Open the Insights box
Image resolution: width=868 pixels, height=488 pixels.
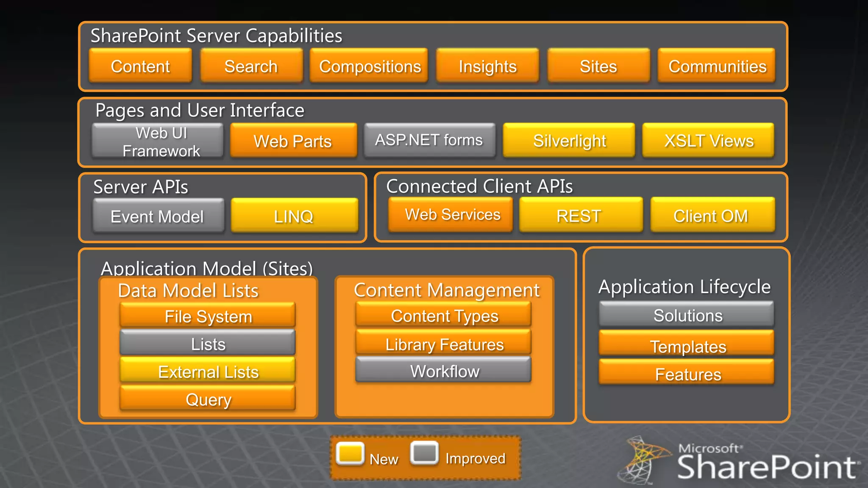(x=487, y=66)
